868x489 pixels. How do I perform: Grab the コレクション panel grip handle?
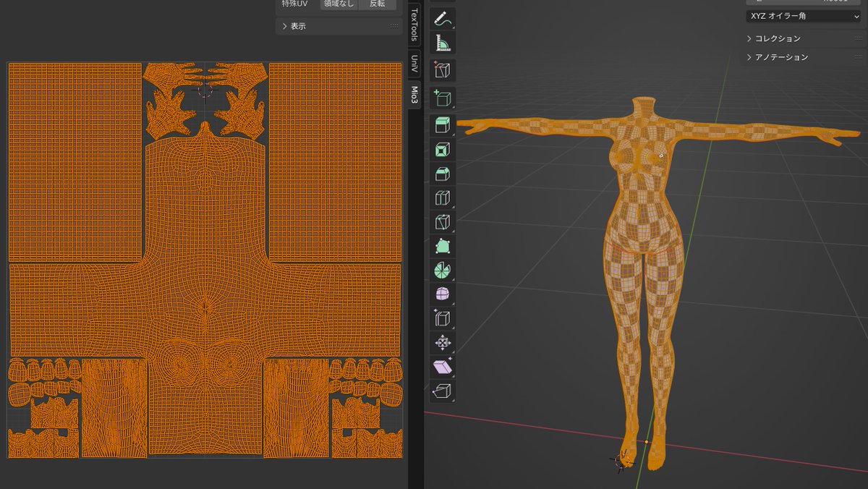point(858,38)
